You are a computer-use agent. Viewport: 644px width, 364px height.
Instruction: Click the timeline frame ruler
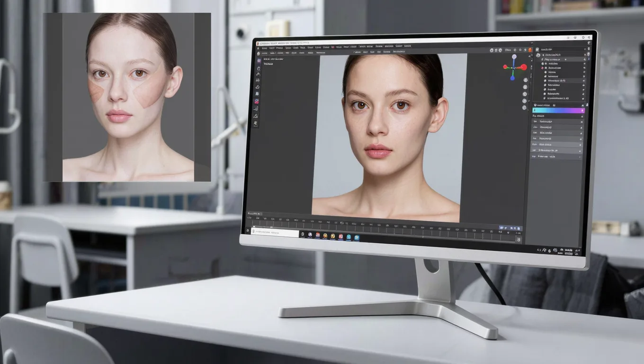(383, 229)
